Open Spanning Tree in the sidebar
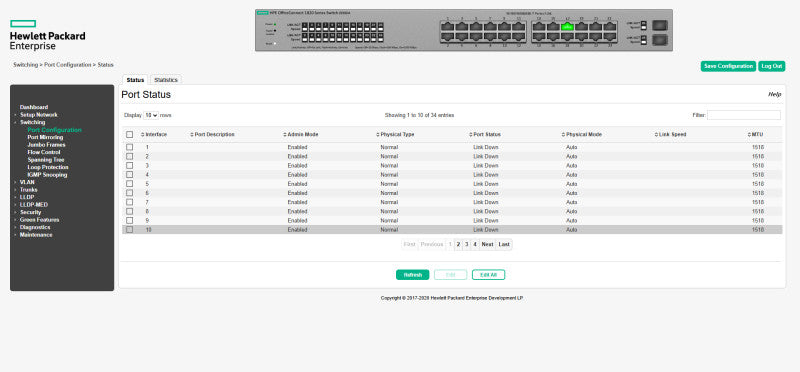This screenshot has height=372, width=800. click(x=46, y=160)
